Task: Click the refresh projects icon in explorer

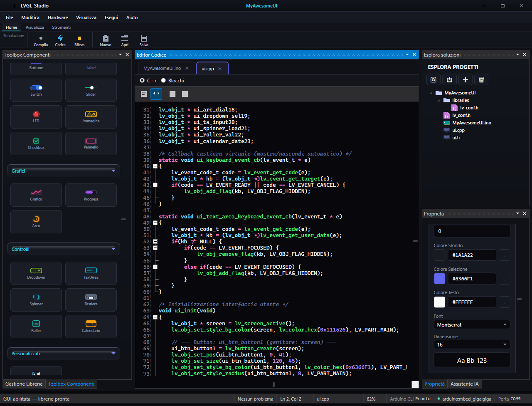Action: [x=433, y=79]
